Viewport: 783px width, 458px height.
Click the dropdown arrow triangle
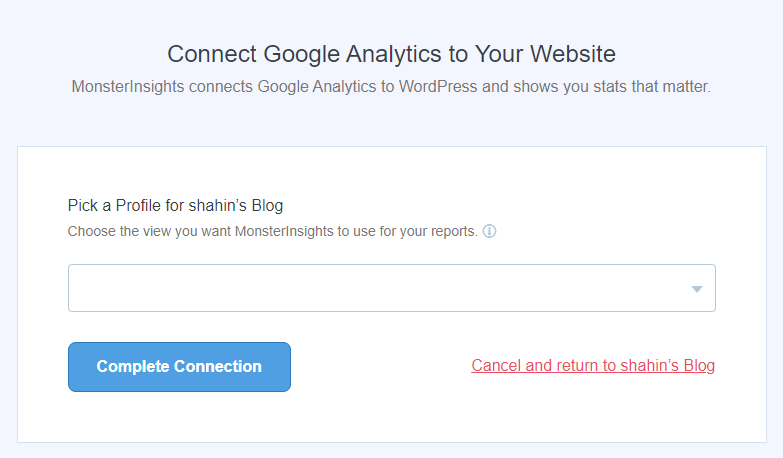coord(697,289)
